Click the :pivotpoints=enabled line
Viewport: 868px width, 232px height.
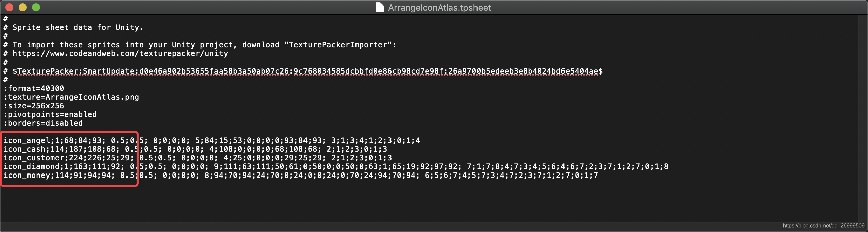point(50,114)
